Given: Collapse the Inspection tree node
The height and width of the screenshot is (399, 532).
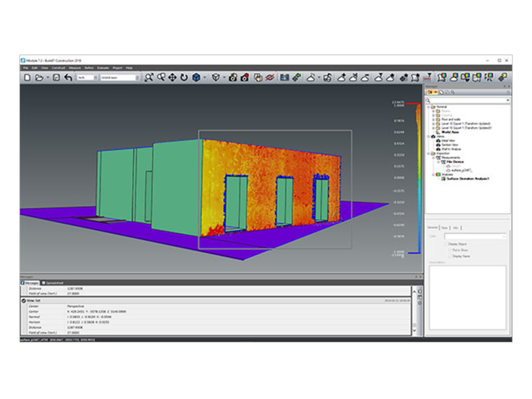Looking at the screenshot, I should pos(428,153).
